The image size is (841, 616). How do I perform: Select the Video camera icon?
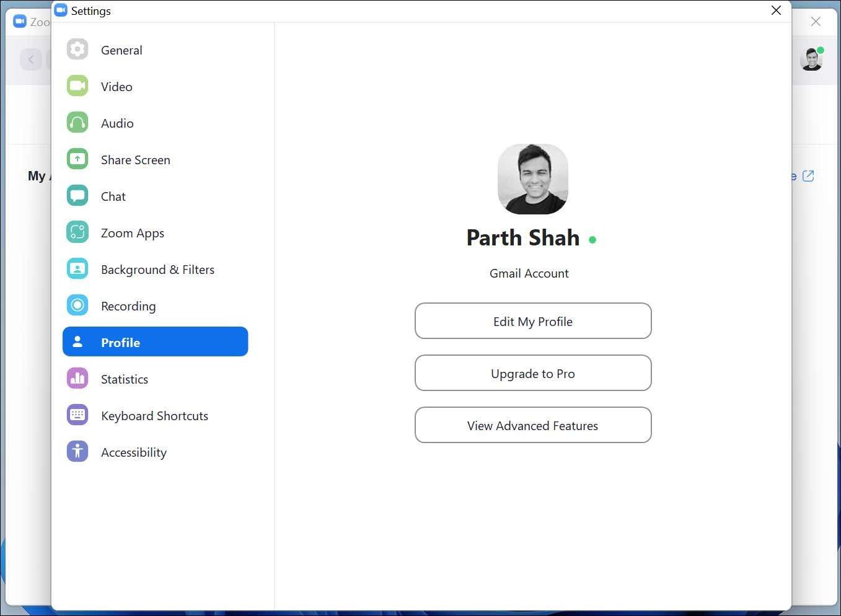click(77, 86)
